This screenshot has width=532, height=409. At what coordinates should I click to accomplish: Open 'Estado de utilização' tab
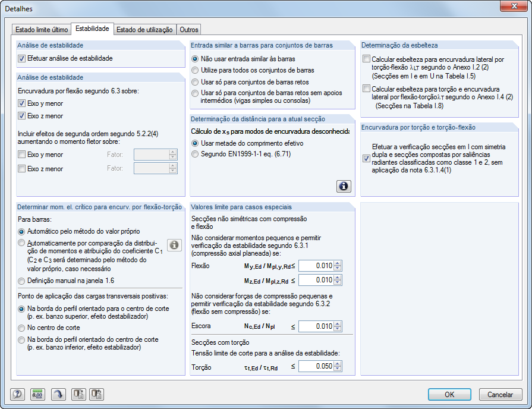click(x=144, y=30)
